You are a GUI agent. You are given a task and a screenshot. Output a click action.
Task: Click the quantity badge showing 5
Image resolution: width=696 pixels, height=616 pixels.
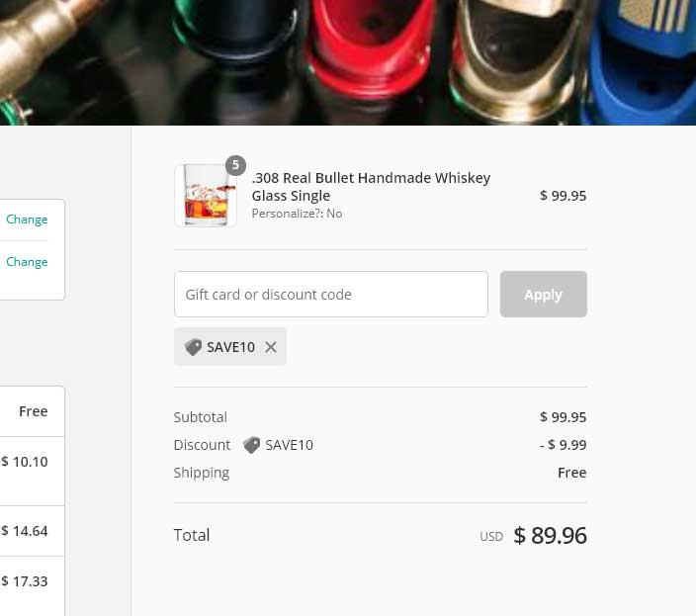(x=235, y=165)
